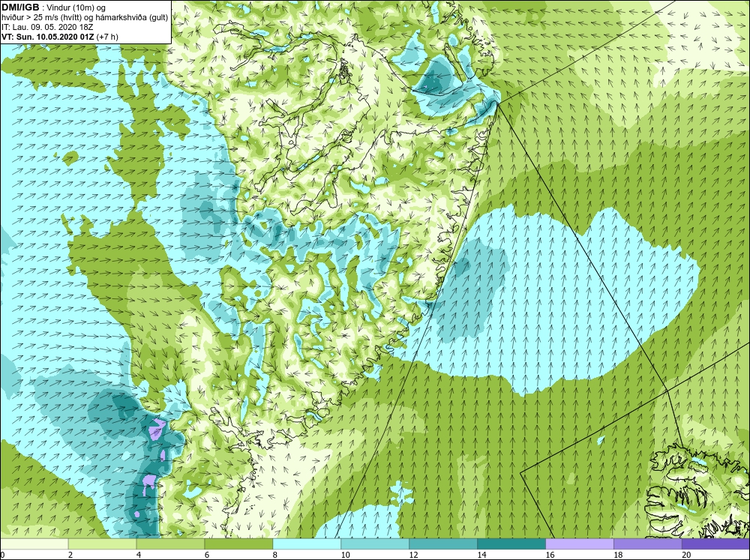
Task: Click the "(+7 h)" forecast offset text
Action: tap(107, 37)
